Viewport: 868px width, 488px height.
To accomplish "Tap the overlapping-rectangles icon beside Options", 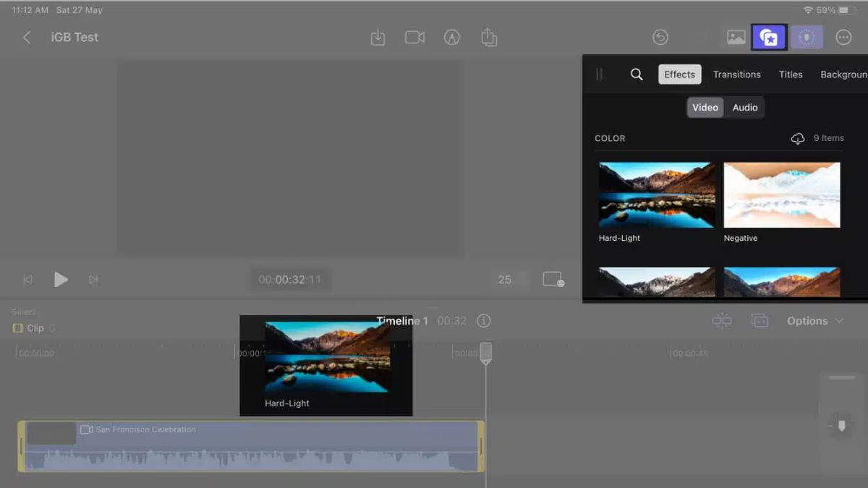I will tap(759, 320).
